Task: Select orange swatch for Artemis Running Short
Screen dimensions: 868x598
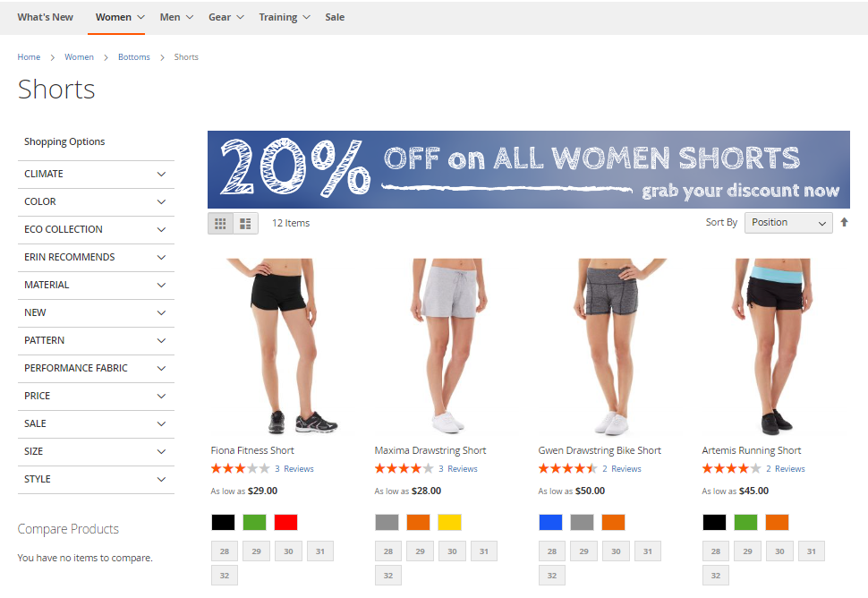Action: (778, 522)
